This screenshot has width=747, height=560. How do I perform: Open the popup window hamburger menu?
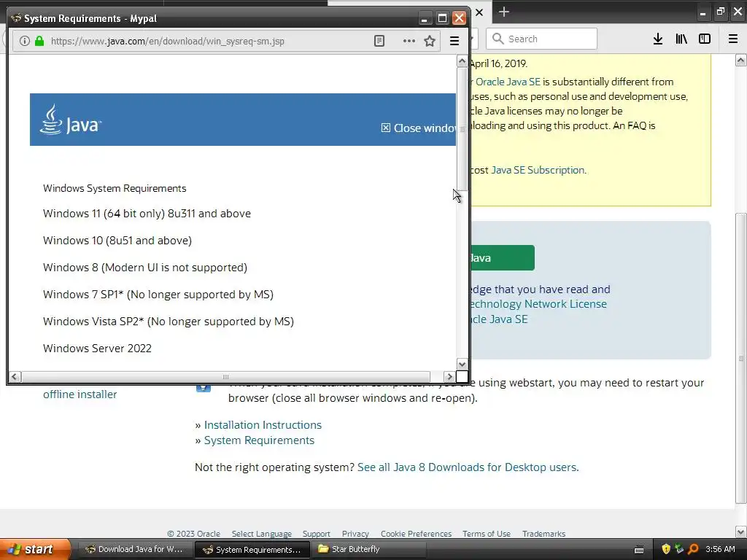pyautogui.click(x=454, y=41)
